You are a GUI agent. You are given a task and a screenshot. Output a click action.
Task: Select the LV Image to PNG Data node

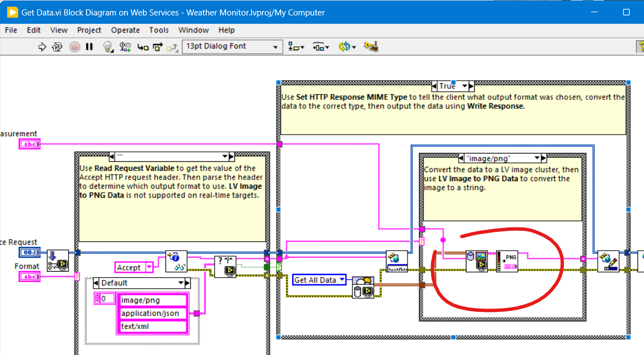pyautogui.click(x=507, y=261)
